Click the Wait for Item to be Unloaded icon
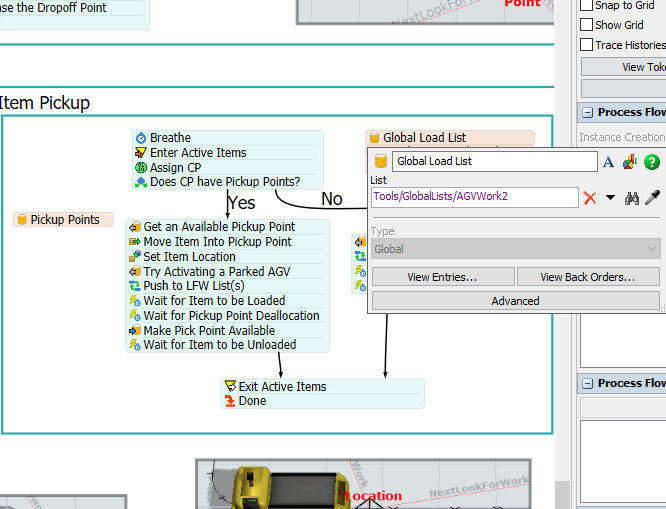The width and height of the screenshot is (666, 509). coord(135,345)
